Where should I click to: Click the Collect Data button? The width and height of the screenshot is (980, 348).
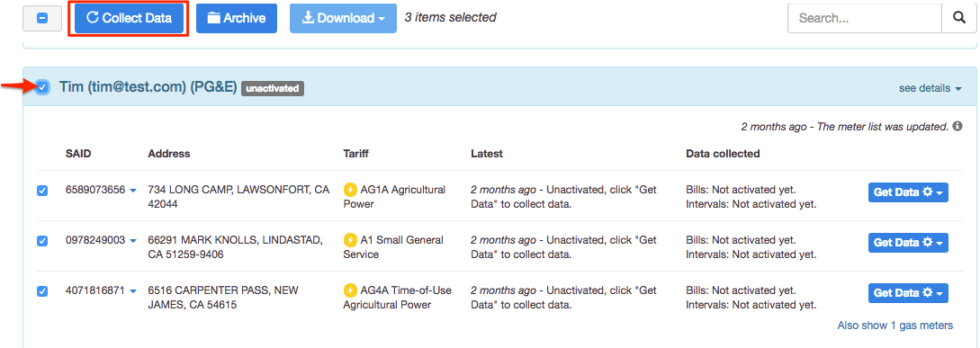[x=130, y=18]
